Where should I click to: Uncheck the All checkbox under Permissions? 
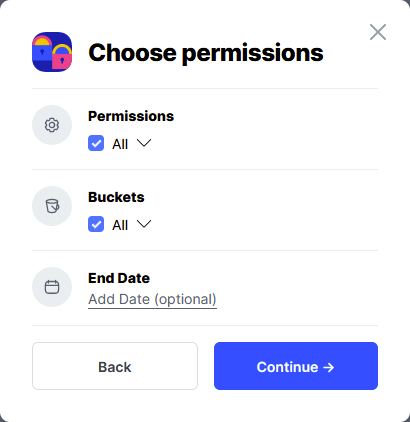96,144
